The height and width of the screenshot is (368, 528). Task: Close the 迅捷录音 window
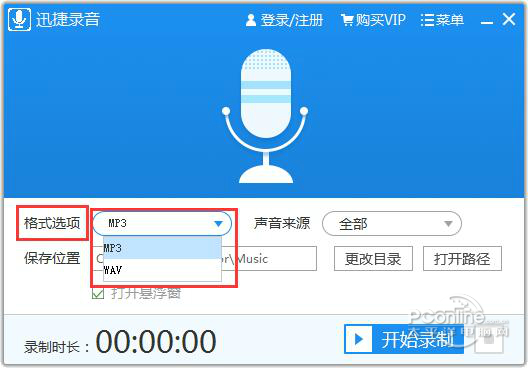[509, 19]
